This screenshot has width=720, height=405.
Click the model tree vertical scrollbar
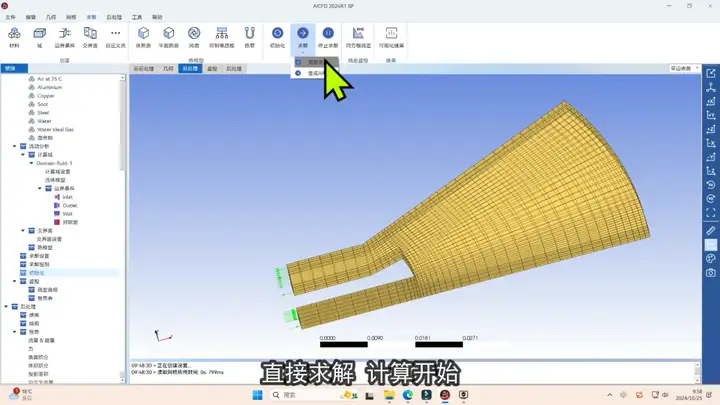tap(122, 124)
